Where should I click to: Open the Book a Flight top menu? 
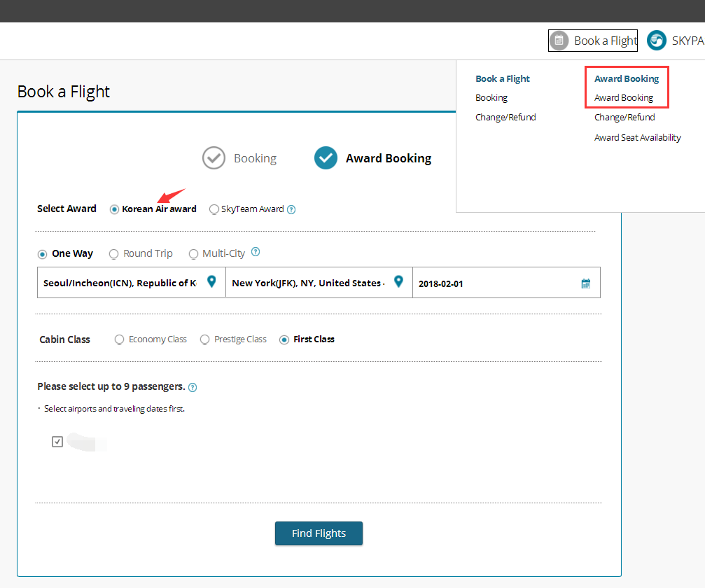click(x=592, y=41)
